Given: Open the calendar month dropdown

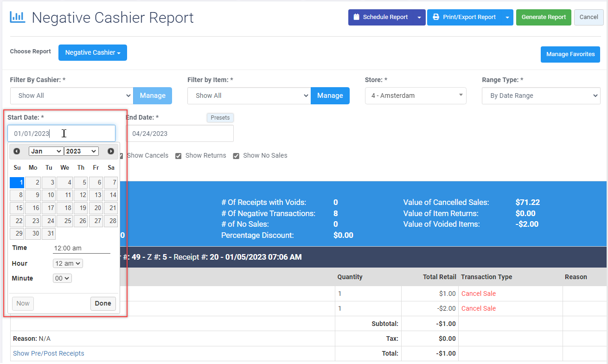Looking at the screenshot, I should (x=46, y=151).
